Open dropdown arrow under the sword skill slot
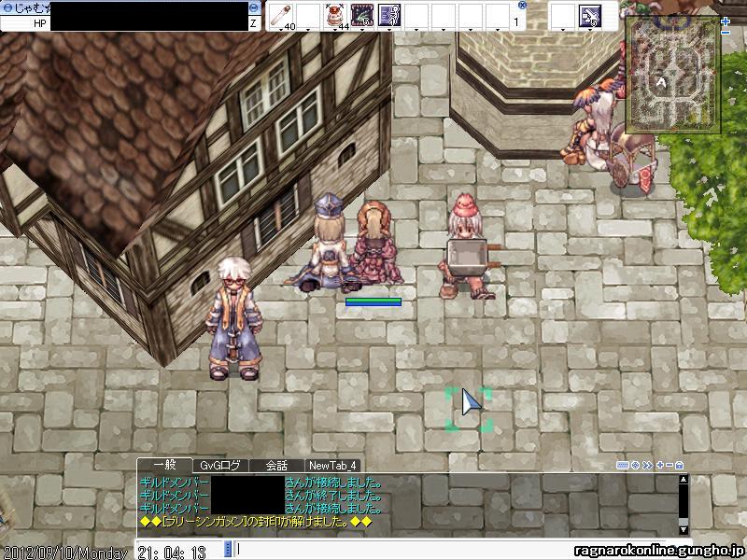Screen dimensions: 747x560 click(x=590, y=30)
